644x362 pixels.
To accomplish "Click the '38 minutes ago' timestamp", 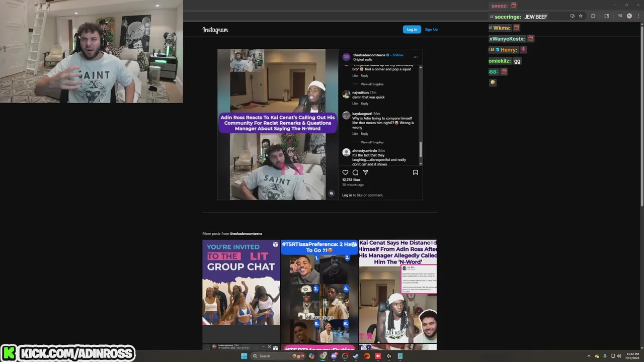I will pyautogui.click(x=353, y=185).
